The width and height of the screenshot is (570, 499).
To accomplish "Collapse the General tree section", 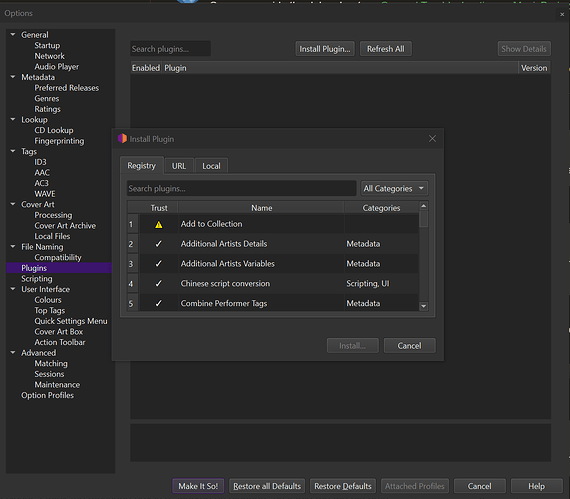I will tap(13, 35).
